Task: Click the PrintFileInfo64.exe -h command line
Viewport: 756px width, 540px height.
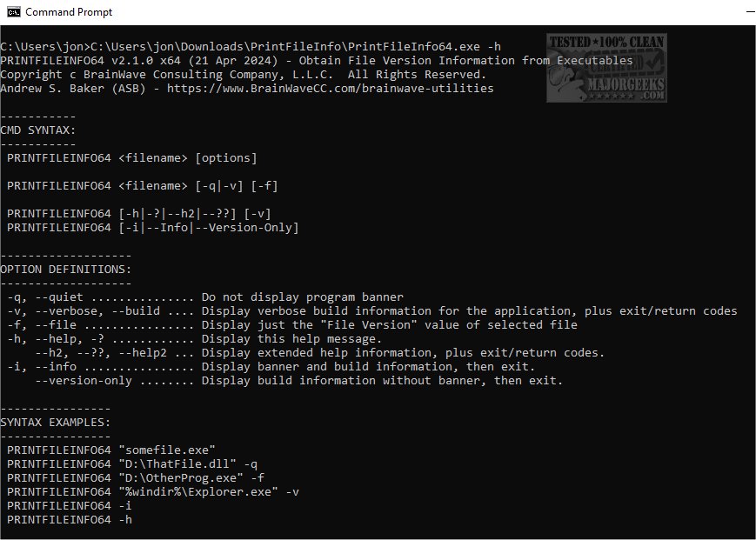Action: (296, 46)
